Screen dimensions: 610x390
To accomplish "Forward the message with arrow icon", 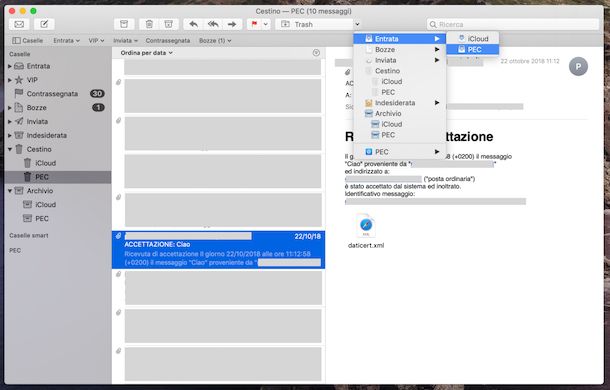I will tap(232, 24).
